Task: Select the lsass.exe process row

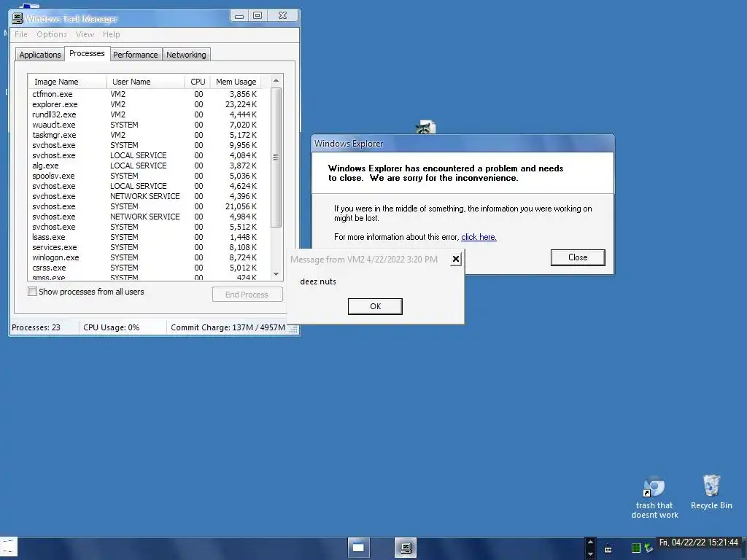Action: 149,237
